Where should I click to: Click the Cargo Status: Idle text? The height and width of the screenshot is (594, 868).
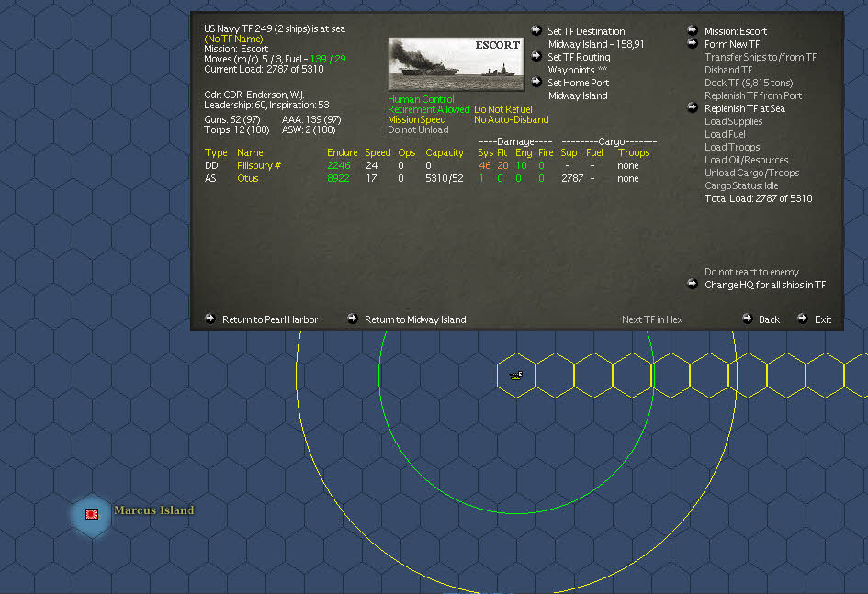740,185
